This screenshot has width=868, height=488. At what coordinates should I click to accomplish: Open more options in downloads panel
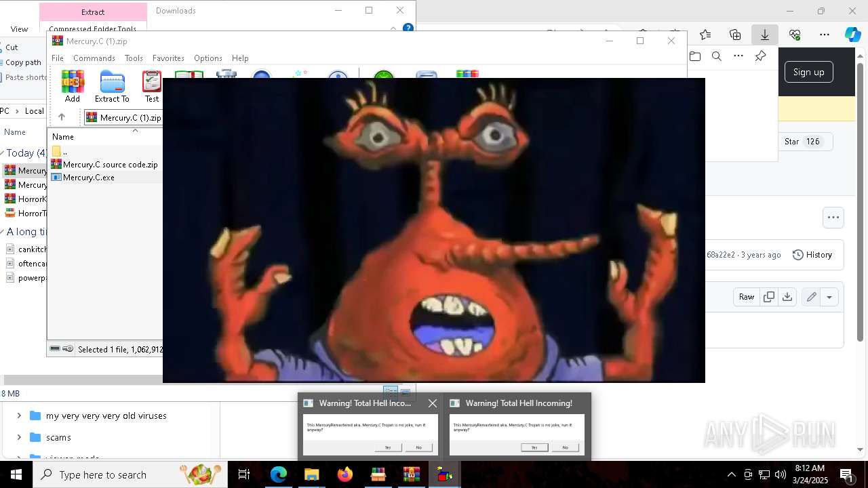click(738, 56)
